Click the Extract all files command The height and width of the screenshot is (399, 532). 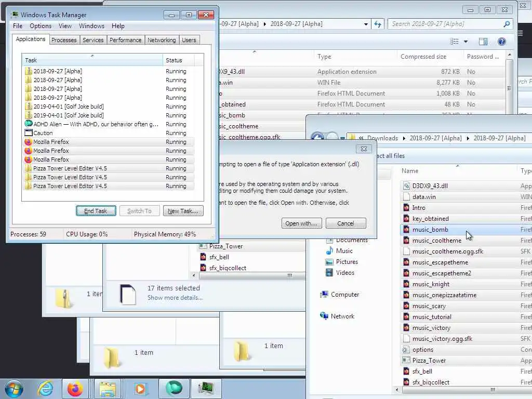391,156
